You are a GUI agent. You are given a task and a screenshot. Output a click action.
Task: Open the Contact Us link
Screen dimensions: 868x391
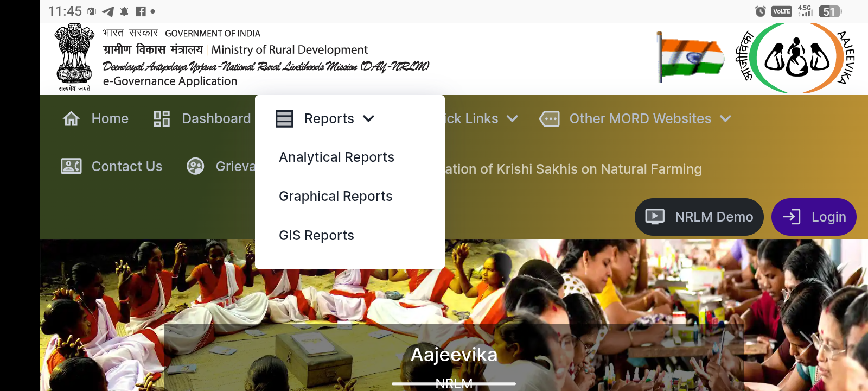point(126,166)
